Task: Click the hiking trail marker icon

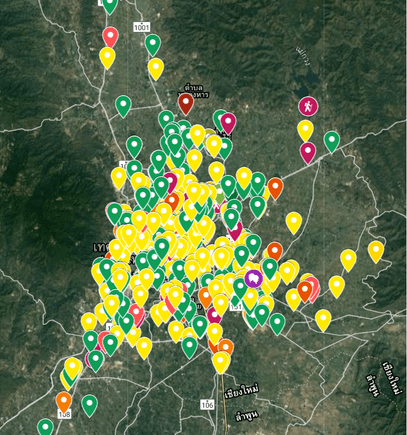Action: pyautogui.click(x=308, y=106)
